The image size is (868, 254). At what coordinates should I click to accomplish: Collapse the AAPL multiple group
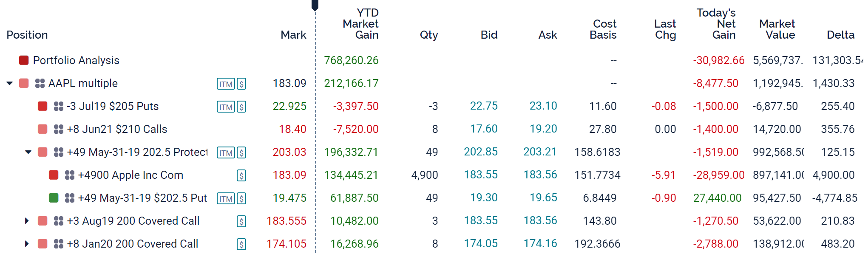tap(10, 83)
